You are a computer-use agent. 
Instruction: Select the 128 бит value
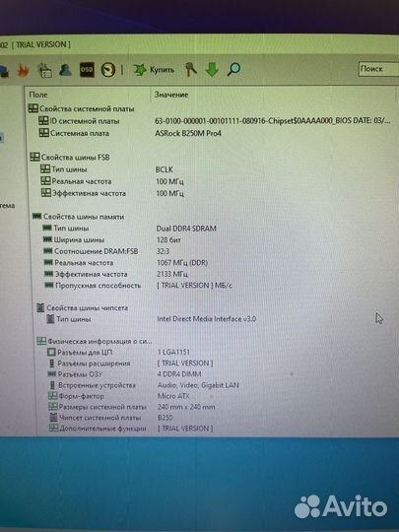(x=168, y=239)
